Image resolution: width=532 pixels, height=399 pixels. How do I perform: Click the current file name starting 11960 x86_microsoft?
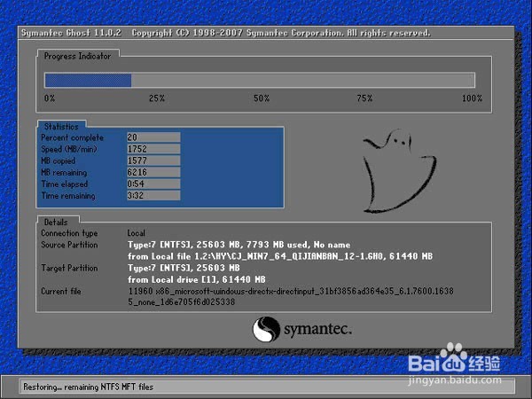point(291,291)
